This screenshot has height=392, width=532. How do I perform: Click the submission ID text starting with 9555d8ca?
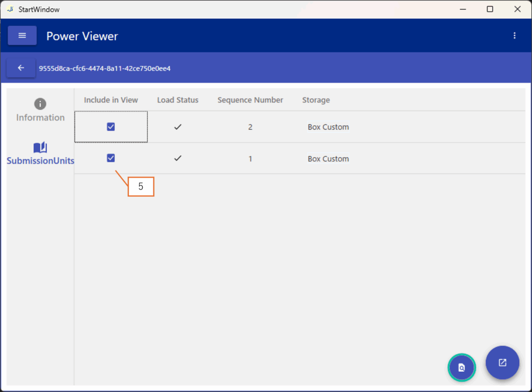tap(104, 68)
